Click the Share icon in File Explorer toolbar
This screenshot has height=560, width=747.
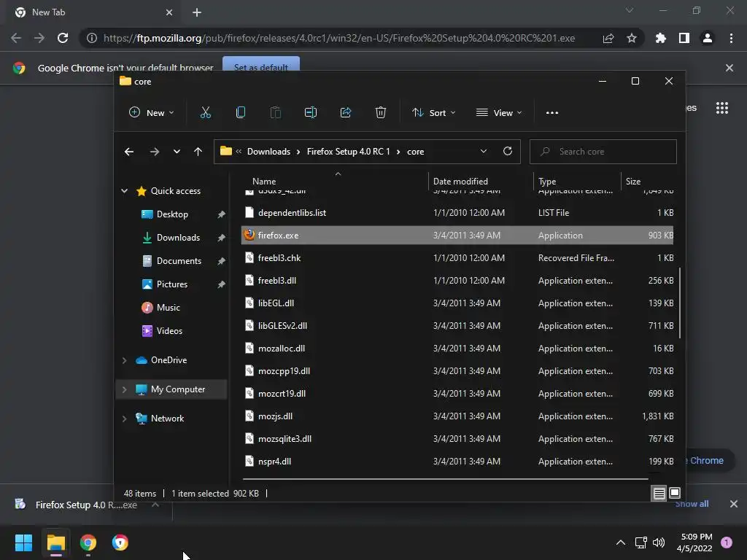point(346,113)
